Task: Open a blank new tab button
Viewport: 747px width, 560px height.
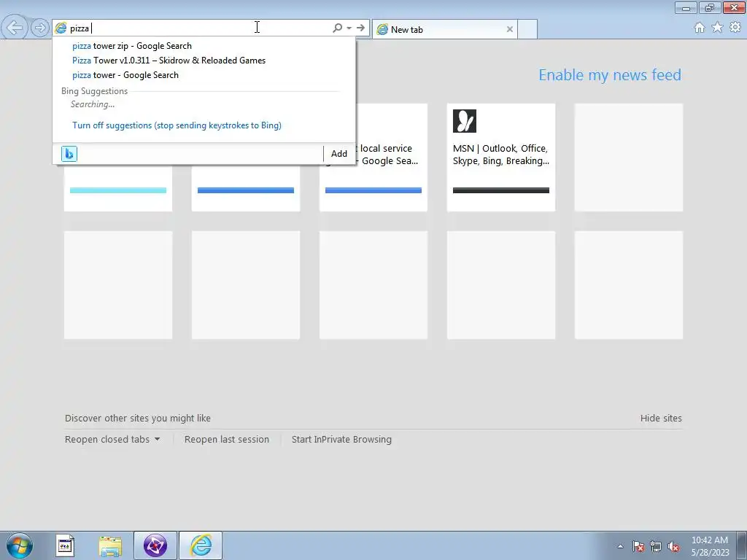Action: click(x=527, y=29)
